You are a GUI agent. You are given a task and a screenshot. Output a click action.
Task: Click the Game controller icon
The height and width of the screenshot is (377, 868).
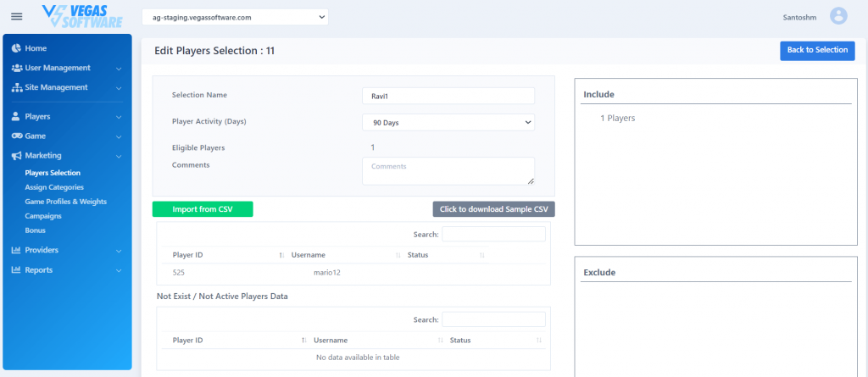pos(17,136)
